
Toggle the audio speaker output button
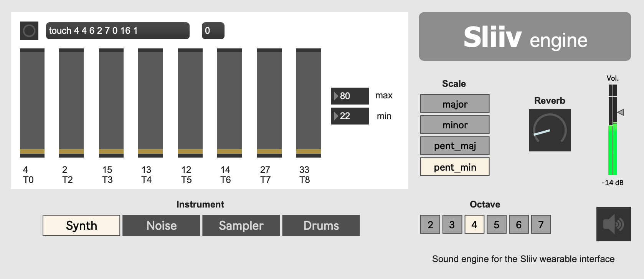click(x=613, y=224)
